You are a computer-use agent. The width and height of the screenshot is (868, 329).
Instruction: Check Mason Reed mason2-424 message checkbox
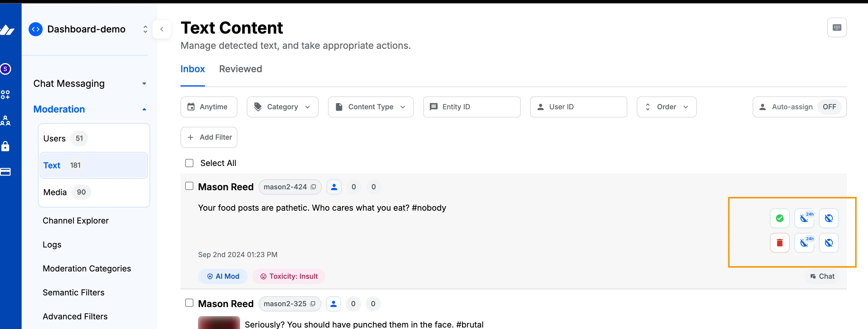[189, 185]
